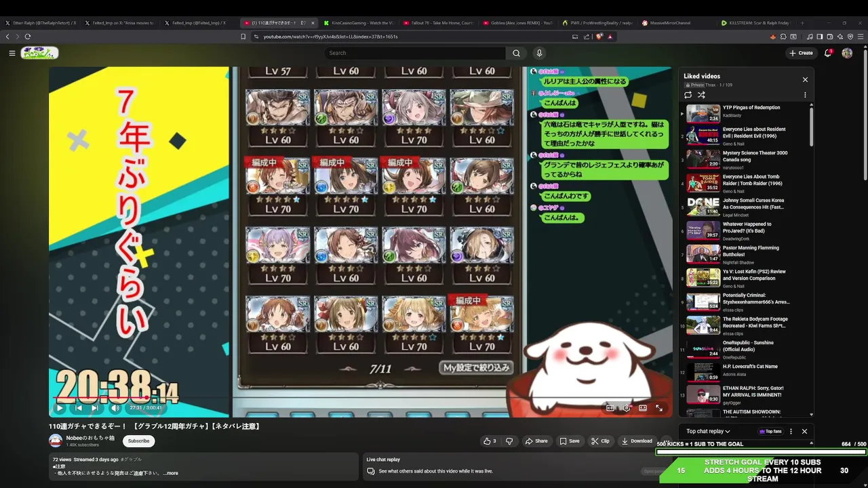This screenshot has width=868, height=488.
Task: Close the Liked videos playlist panel
Action: click(805, 79)
